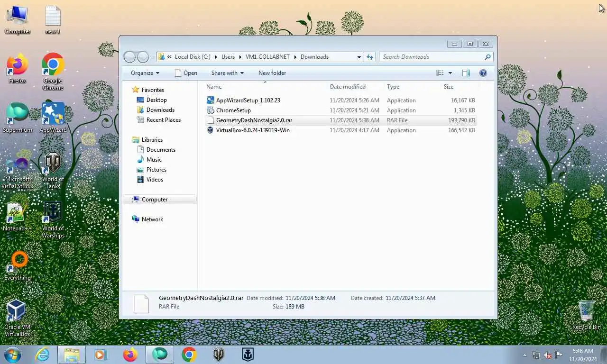Launch Chrome from the taskbar
Image resolution: width=607 pixels, height=364 pixels.
coord(189,355)
